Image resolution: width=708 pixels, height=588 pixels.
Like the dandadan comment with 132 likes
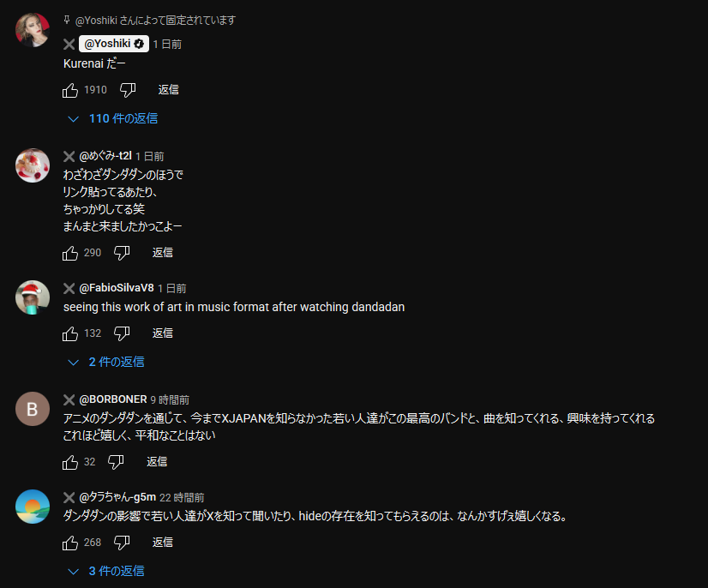(x=70, y=333)
